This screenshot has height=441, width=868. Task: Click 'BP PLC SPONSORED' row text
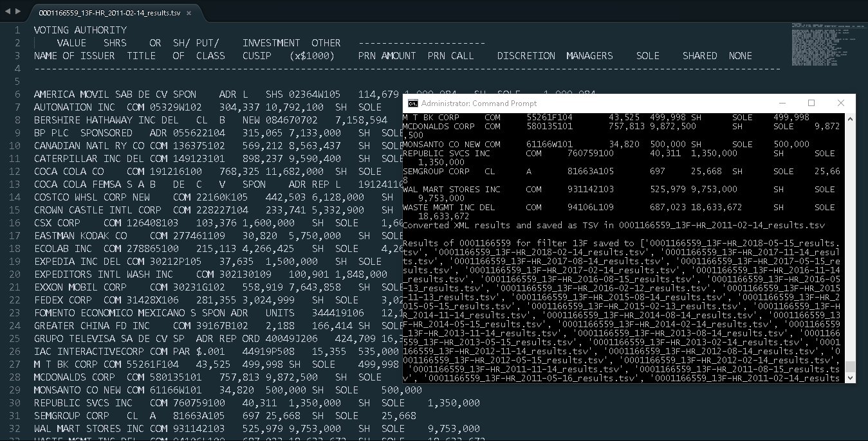pyautogui.click(x=84, y=133)
